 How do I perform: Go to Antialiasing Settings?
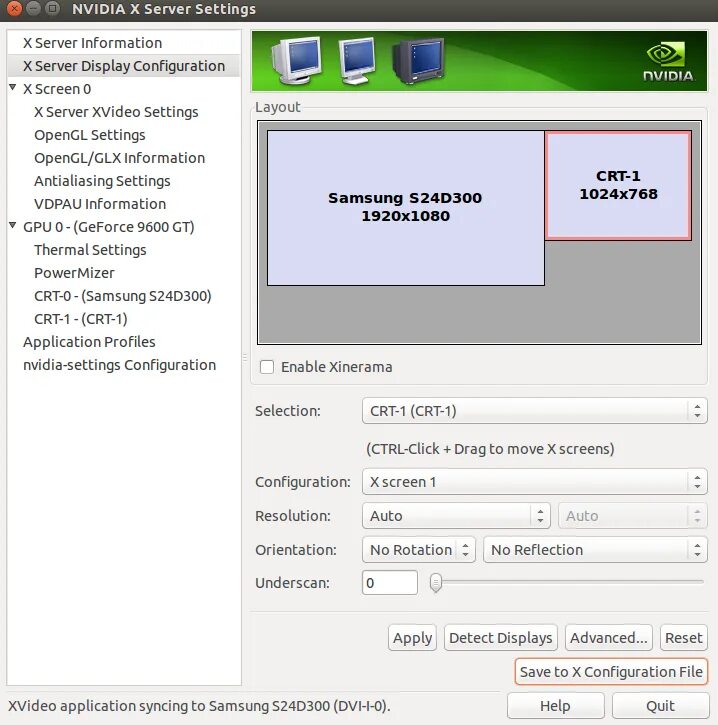click(102, 181)
